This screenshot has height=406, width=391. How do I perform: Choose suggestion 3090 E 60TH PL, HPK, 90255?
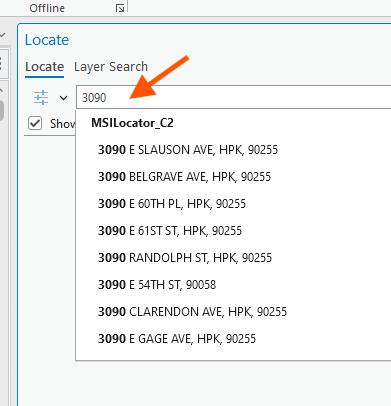coord(233,204)
